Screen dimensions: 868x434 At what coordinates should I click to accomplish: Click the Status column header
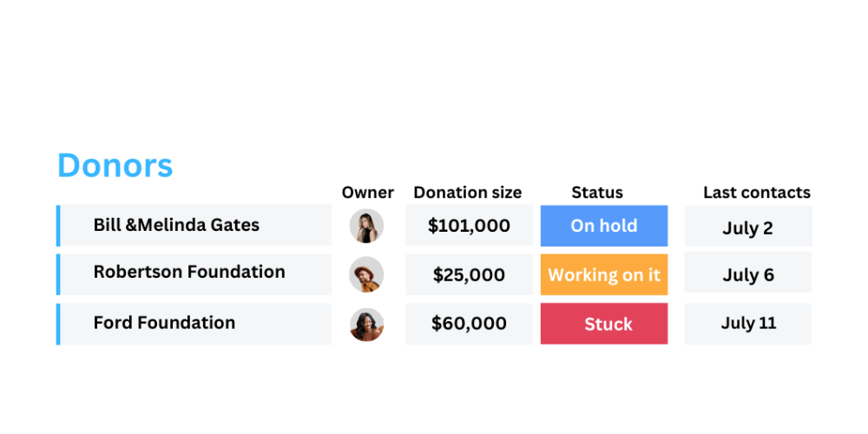(x=597, y=193)
